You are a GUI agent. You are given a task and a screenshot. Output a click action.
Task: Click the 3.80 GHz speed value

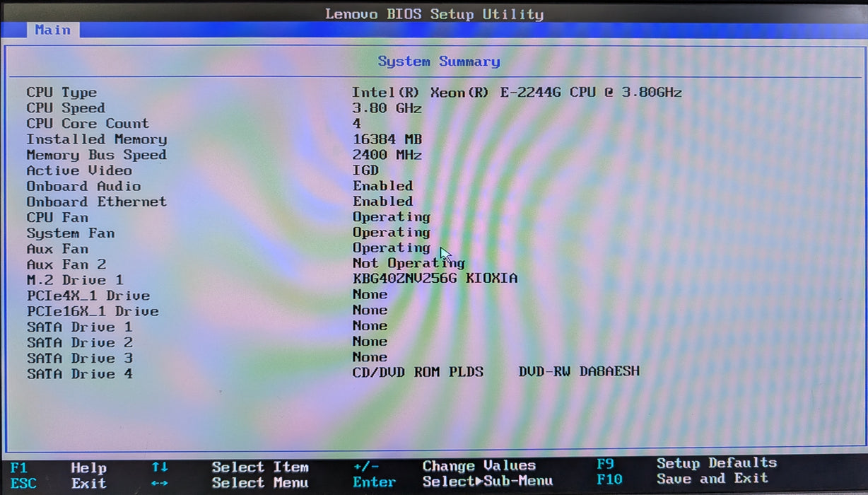point(387,108)
